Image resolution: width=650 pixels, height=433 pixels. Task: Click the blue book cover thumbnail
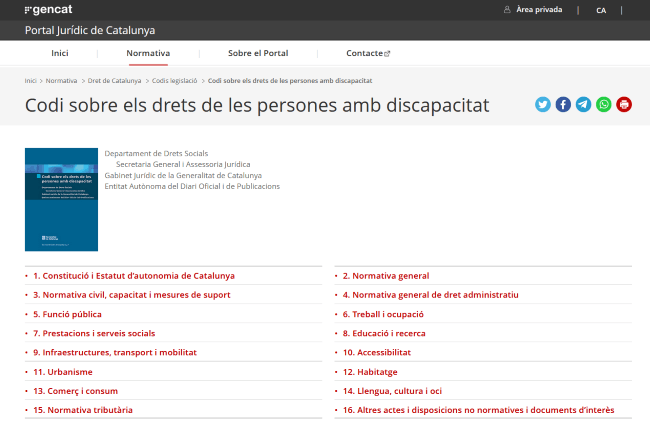pyautogui.click(x=61, y=199)
